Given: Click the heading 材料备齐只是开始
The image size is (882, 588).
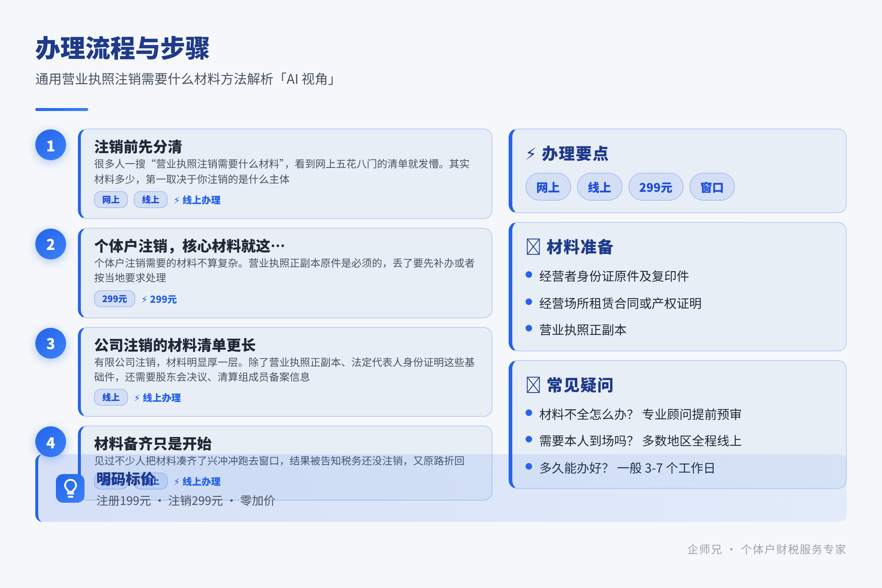Looking at the screenshot, I should (153, 444).
